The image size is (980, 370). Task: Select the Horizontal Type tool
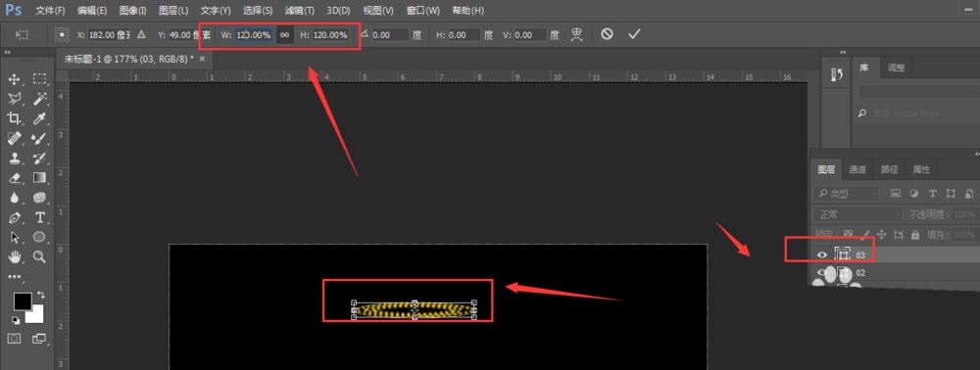[x=40, y=217]
